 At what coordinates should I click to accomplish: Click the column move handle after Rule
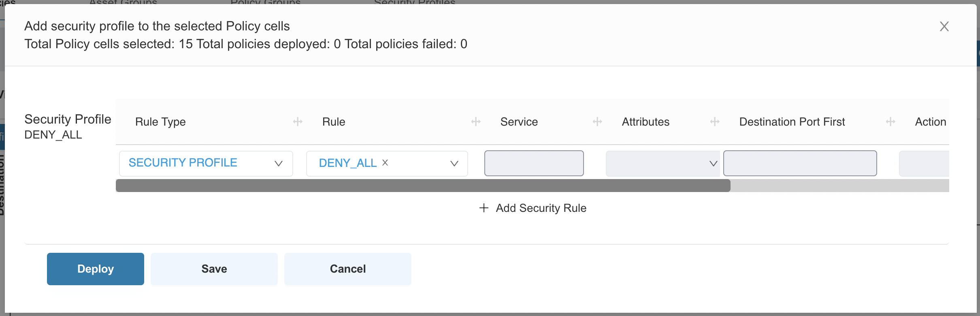(x=476, y=122)
